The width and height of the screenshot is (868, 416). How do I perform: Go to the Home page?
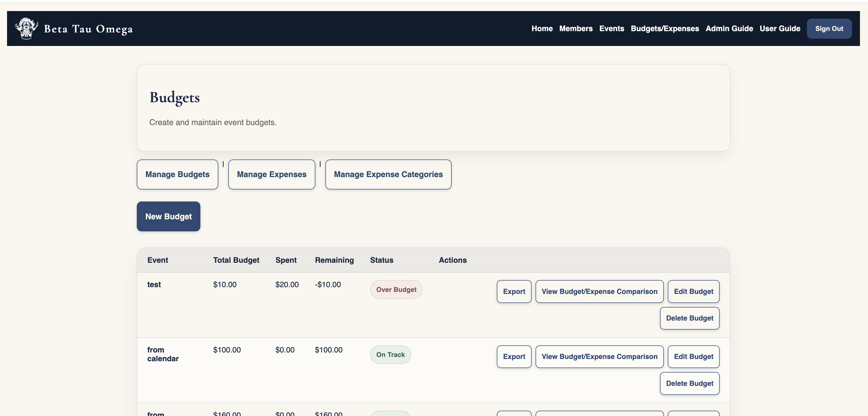point(542,29)
